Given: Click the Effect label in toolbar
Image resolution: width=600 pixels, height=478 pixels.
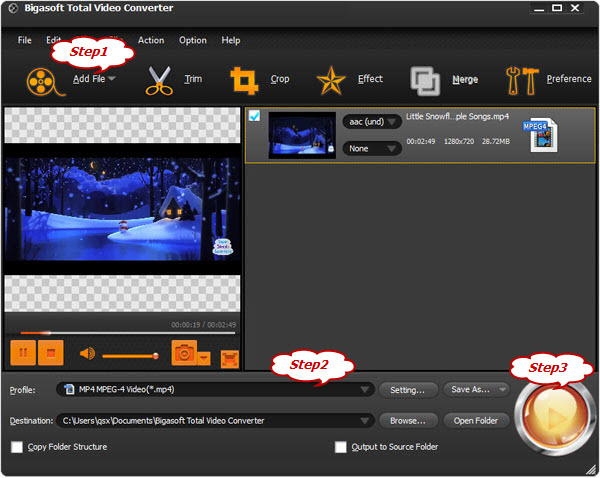Looking at the screenshot, I should coord(370,79).
